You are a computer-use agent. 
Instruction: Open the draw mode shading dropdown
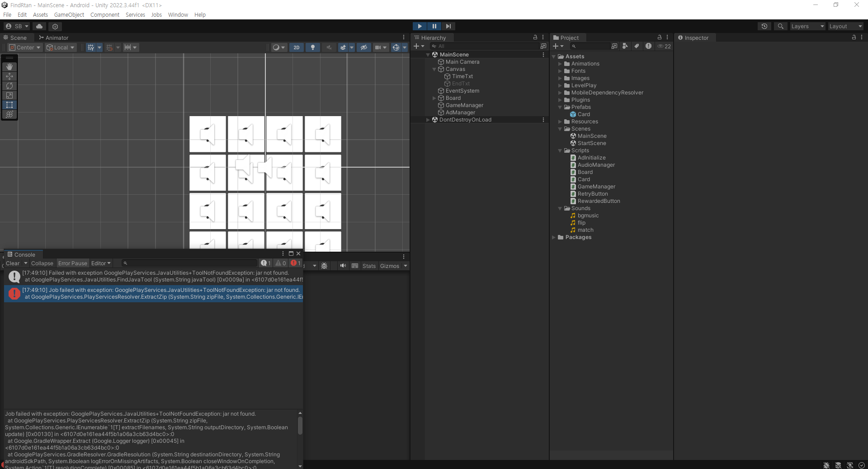click(x=278, y=47)
